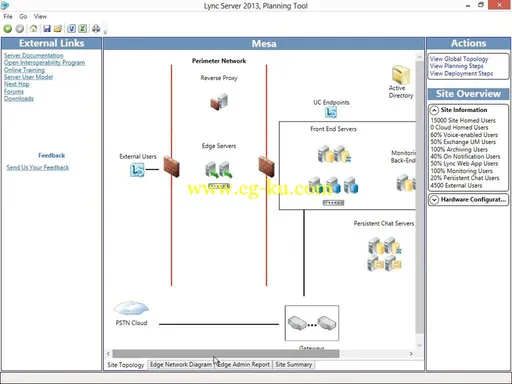Select the Reverse Proxy server icon
This screenshot has height=384, width=512.
tap(219, 101)
